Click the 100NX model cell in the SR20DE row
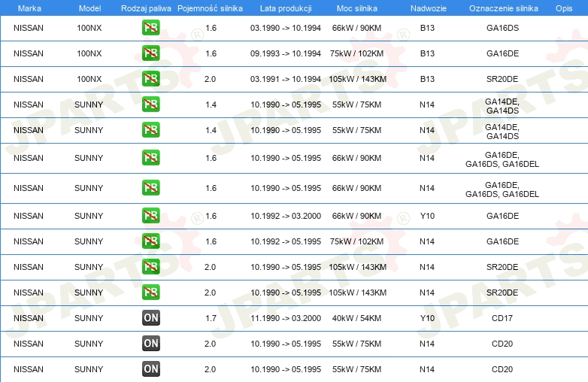Image resolution: width=588 pixels, height=382 pixels. [89, 79]
